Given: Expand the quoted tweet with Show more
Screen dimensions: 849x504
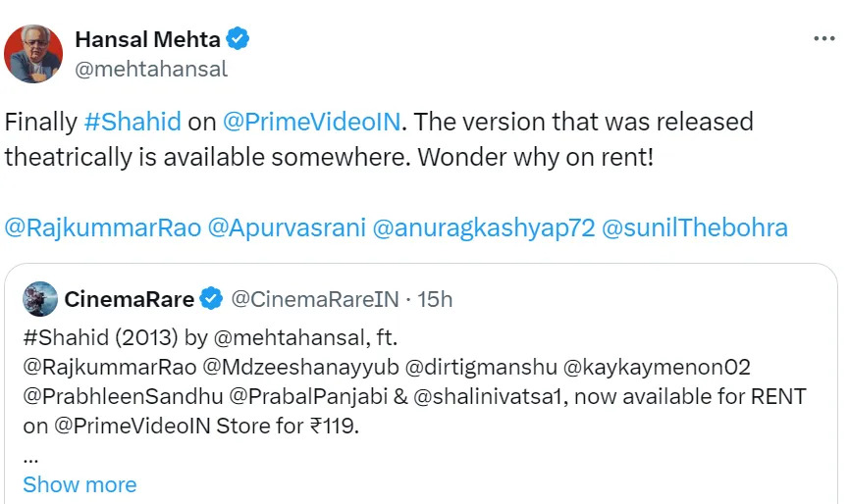Looking at the screenshot, I should (x=80, y=484).
